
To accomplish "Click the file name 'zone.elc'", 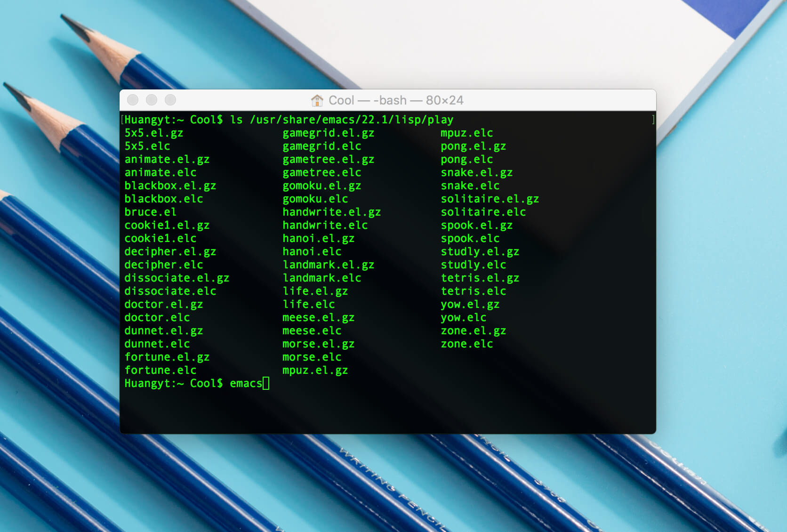I will pyautogui.click(x=467, y=344).
